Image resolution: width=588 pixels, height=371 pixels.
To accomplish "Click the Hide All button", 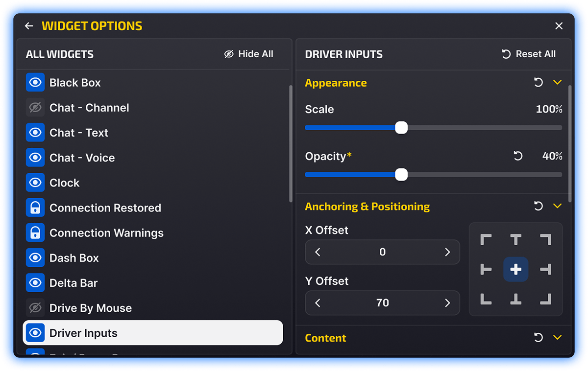I will click(x=249, y=54).
